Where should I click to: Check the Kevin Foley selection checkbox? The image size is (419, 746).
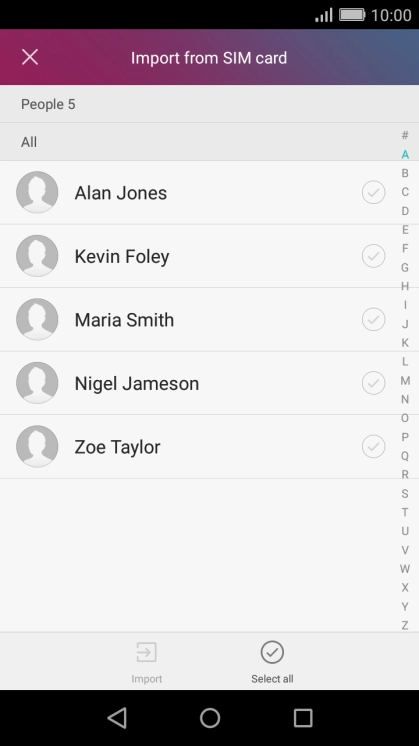click(373, 256)
